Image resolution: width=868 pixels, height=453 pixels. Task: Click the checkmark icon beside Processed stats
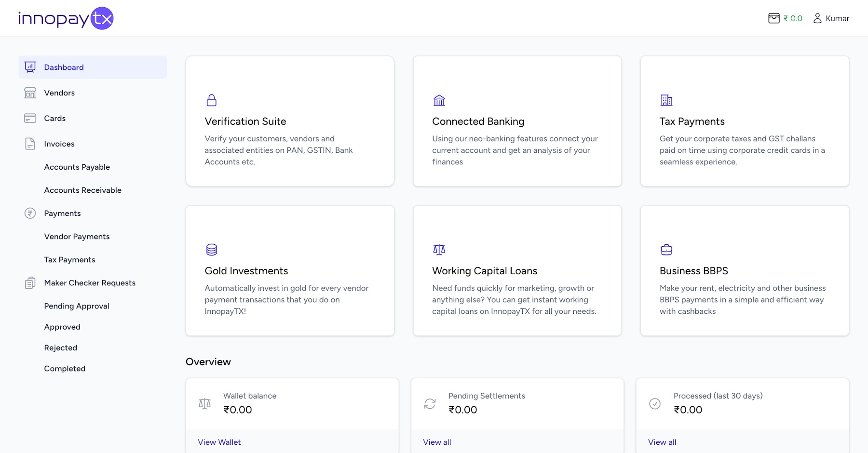(x=655, y=404)
